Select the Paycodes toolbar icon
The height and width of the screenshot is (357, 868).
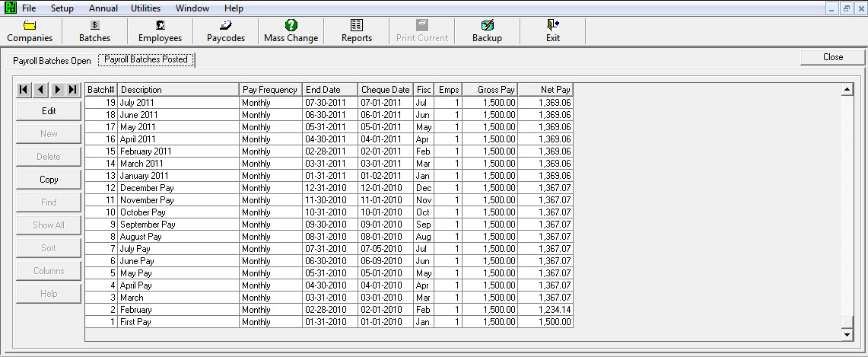tap(226, 31)
